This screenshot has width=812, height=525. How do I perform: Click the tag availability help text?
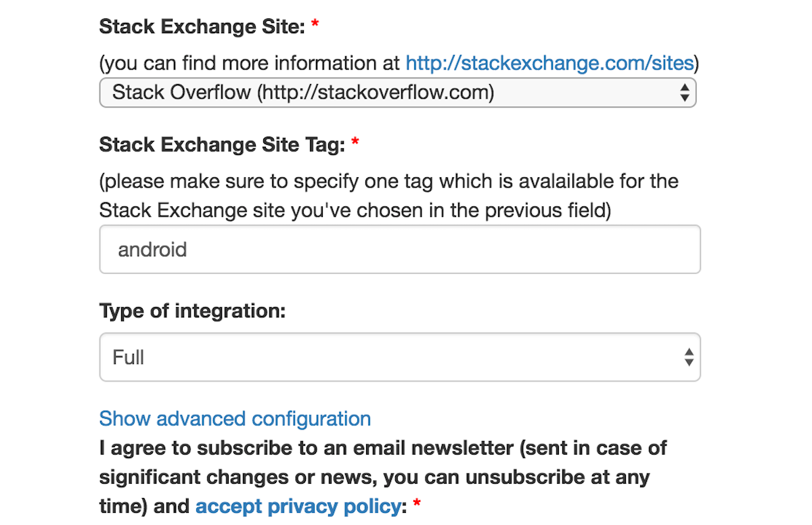(x=388, y=196)
